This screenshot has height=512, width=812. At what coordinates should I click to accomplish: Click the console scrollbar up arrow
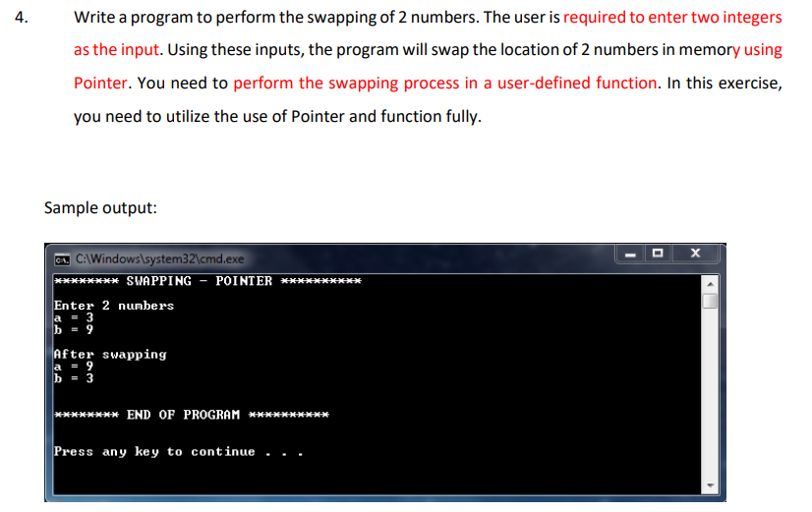click(x=710, y=284)
